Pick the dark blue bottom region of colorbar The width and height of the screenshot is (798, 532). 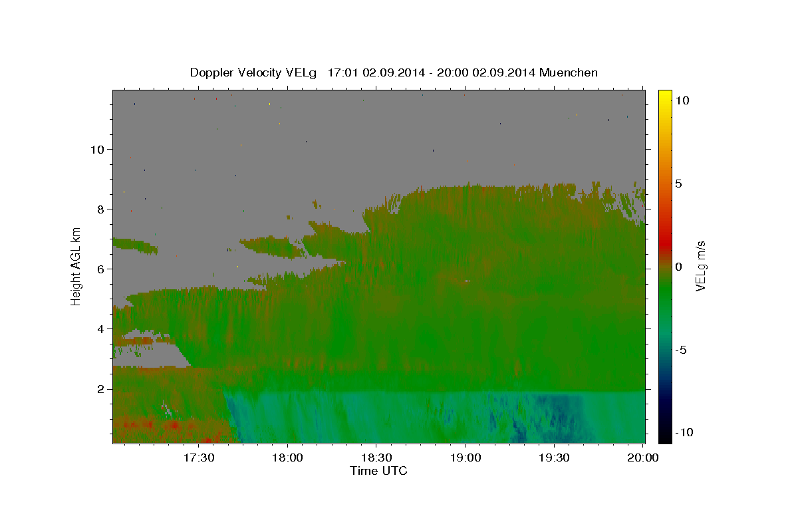665,399
